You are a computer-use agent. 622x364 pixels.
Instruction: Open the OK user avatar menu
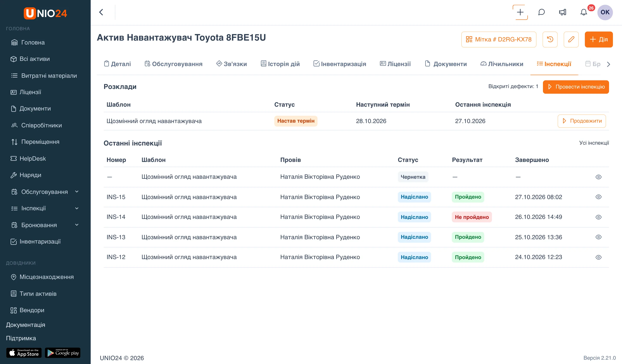coord(605,12)
